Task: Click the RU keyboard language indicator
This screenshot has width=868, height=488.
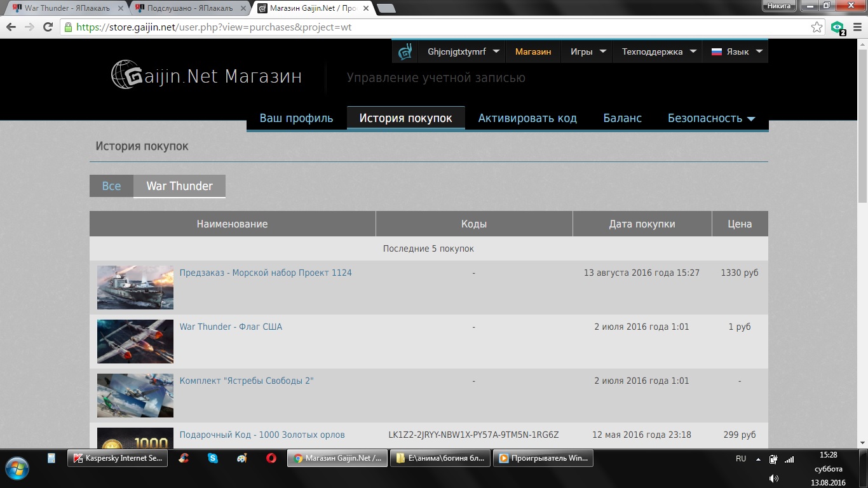Action: click(x=741, y=459)
